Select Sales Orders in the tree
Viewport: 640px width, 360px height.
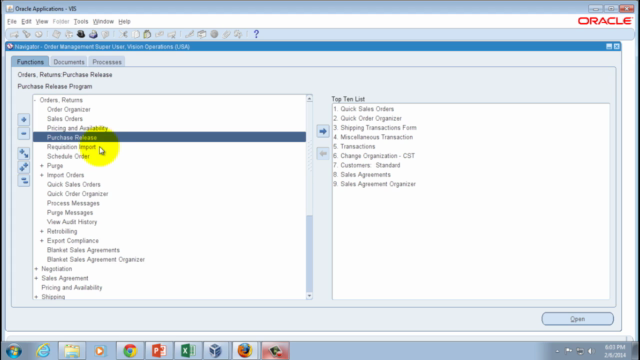(65, 119)
